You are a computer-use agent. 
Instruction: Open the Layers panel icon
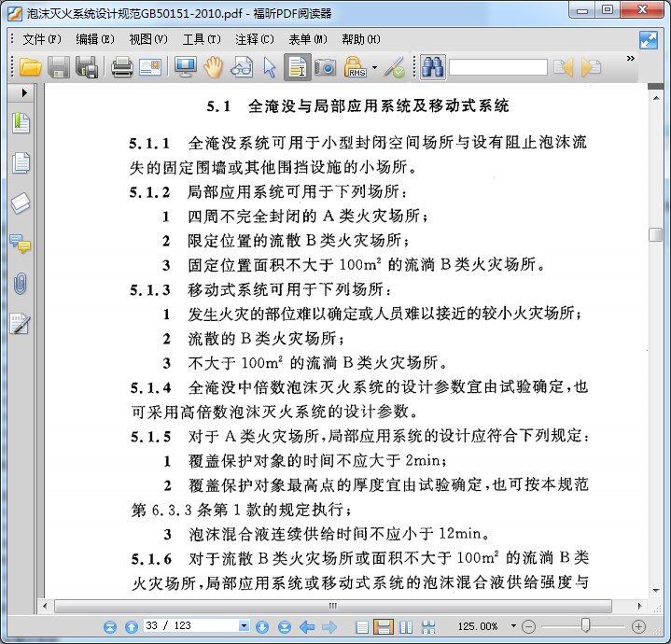click(x=21, y=203)
